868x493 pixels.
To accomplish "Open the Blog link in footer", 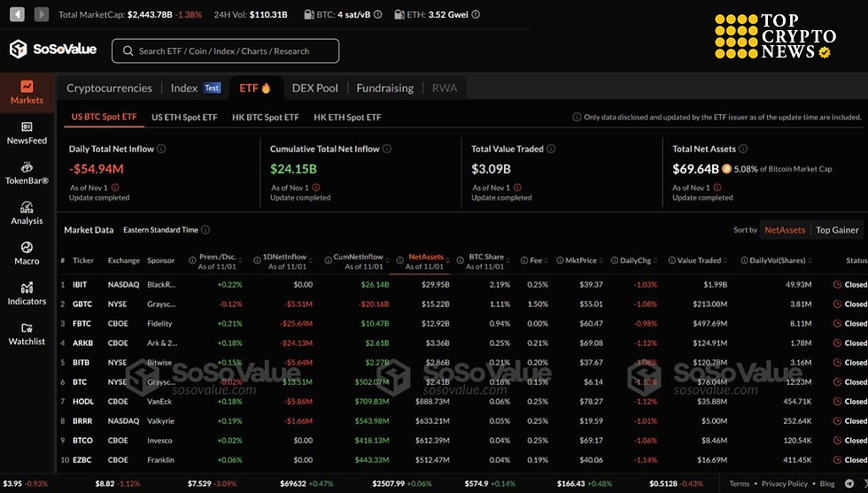I will (827, 483).
